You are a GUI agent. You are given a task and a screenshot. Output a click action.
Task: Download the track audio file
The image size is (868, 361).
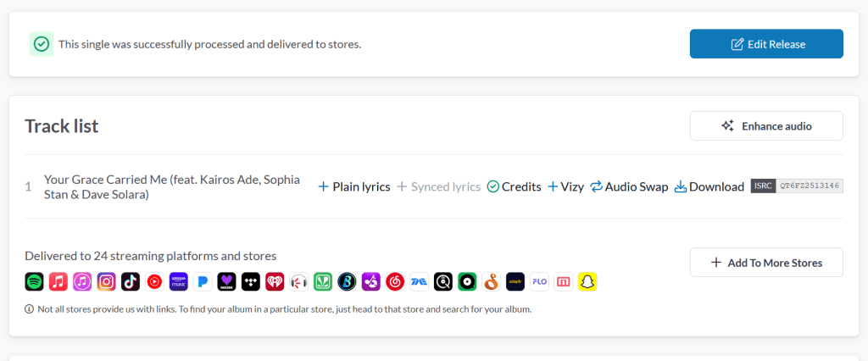pos(709,186)
